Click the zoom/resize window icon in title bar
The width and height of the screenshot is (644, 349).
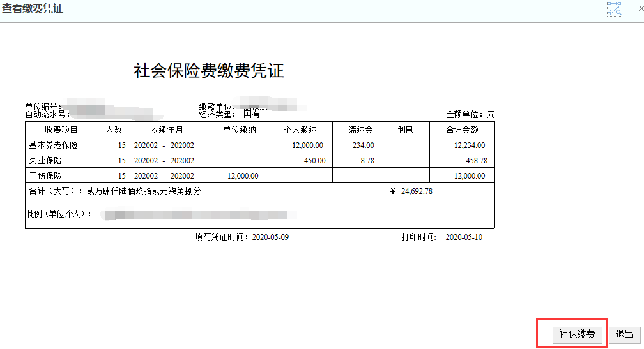(x=615, y=8)
